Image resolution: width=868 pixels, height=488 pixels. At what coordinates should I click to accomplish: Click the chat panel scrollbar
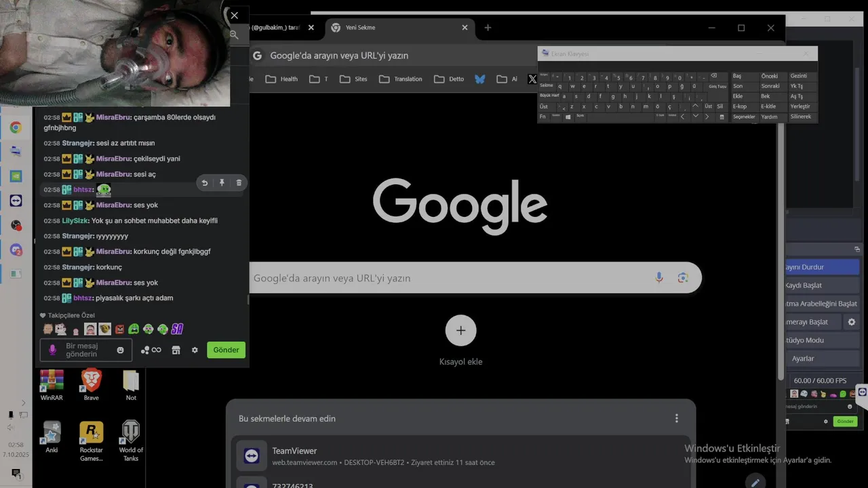(x=248, y=298)
